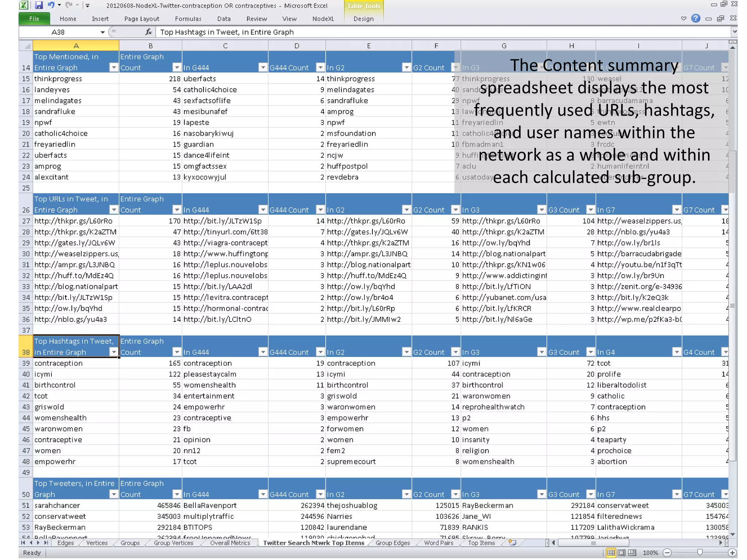Open the Customize Quick Access Toolbar arrow
747x560 pixels.
tap(88, 5)
